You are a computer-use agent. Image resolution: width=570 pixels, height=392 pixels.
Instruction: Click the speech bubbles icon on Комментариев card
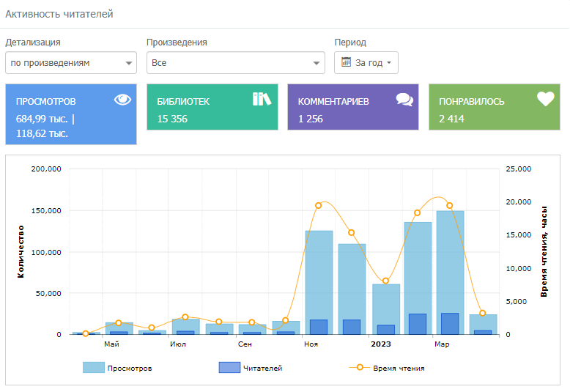(x=404, y=100)
